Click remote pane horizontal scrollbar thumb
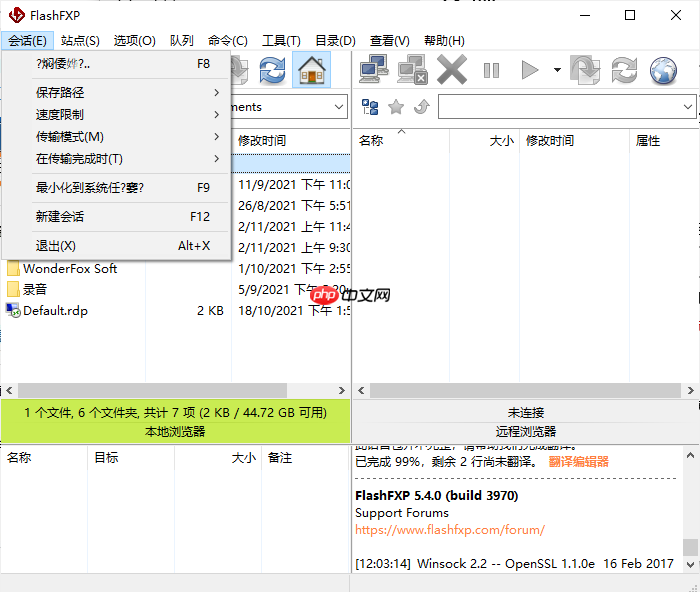Viewport: 700px width, 592px height. [x=525, y=390]
